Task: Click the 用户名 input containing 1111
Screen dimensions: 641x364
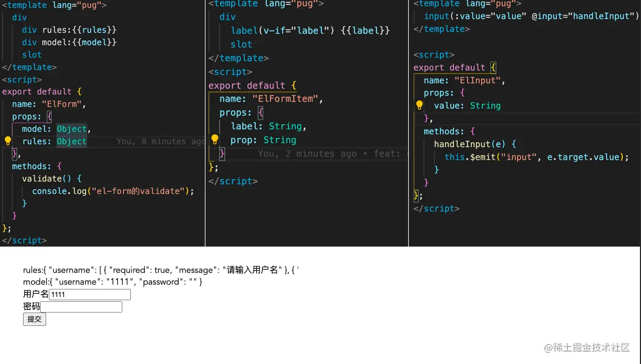Action: coord(90,294)
